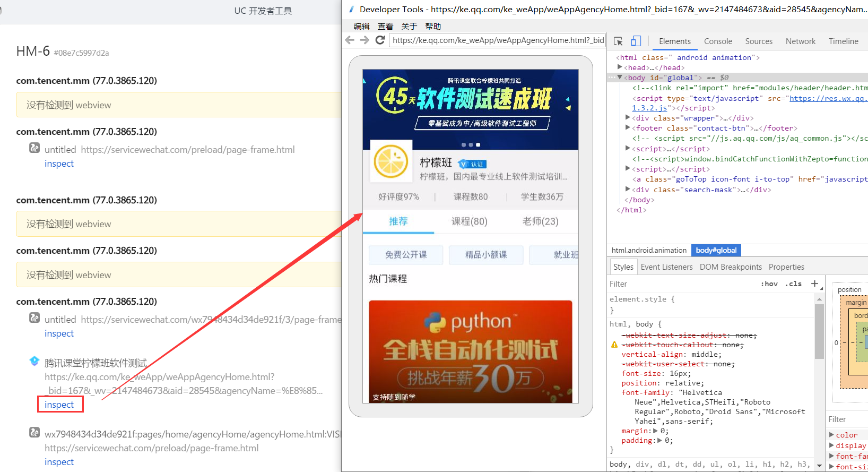Open the Network tab
Image resolution: width=868 pixels, height=472 pixels.
coord(800,41)
